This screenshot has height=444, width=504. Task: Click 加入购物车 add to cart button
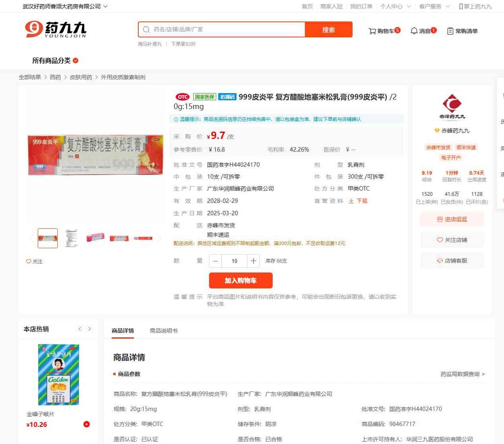click(241, 280)
